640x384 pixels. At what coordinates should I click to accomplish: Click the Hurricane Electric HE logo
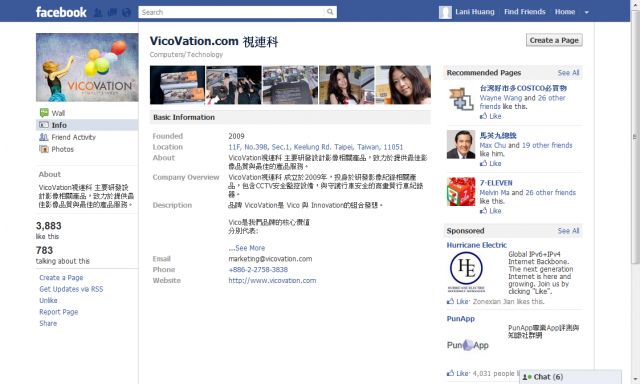click(x=466, y=272)
